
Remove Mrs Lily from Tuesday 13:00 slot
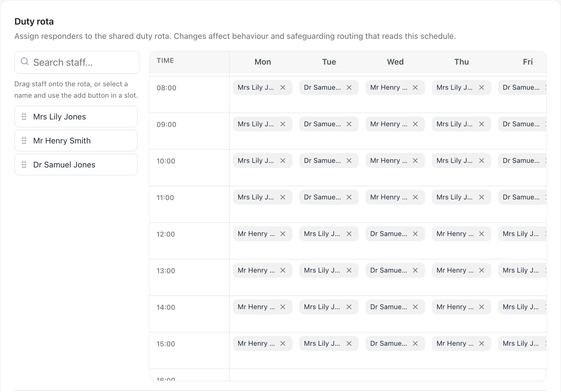coord(349,270)
